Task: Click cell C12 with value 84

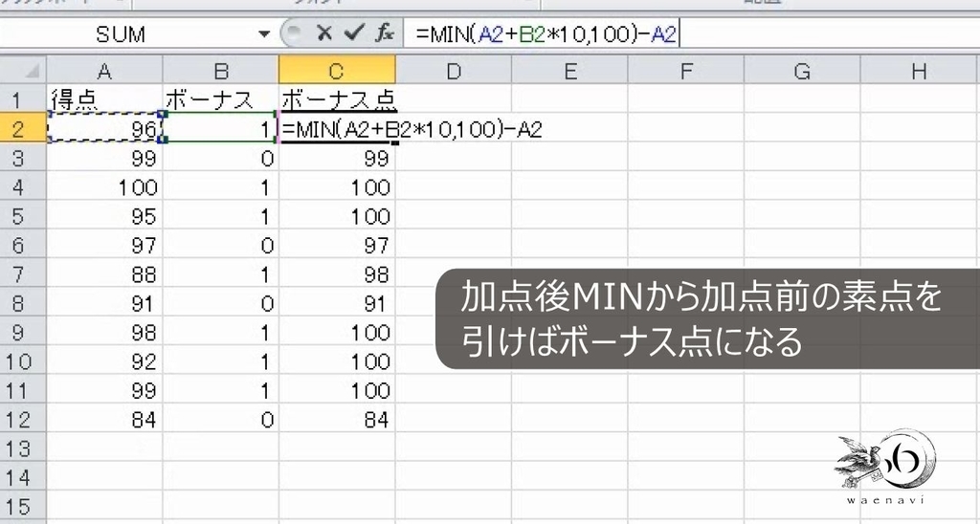Action: (x=337, y=419)
